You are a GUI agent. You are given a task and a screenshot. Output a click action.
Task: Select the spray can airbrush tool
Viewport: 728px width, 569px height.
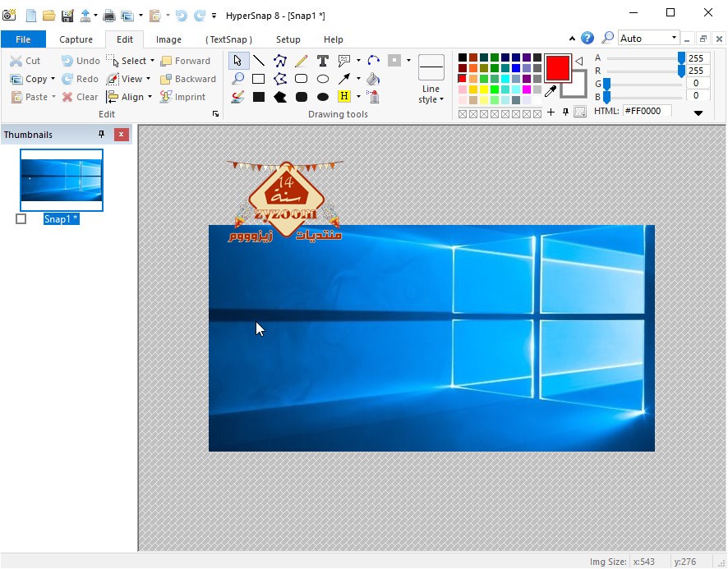tap(373, 97)
